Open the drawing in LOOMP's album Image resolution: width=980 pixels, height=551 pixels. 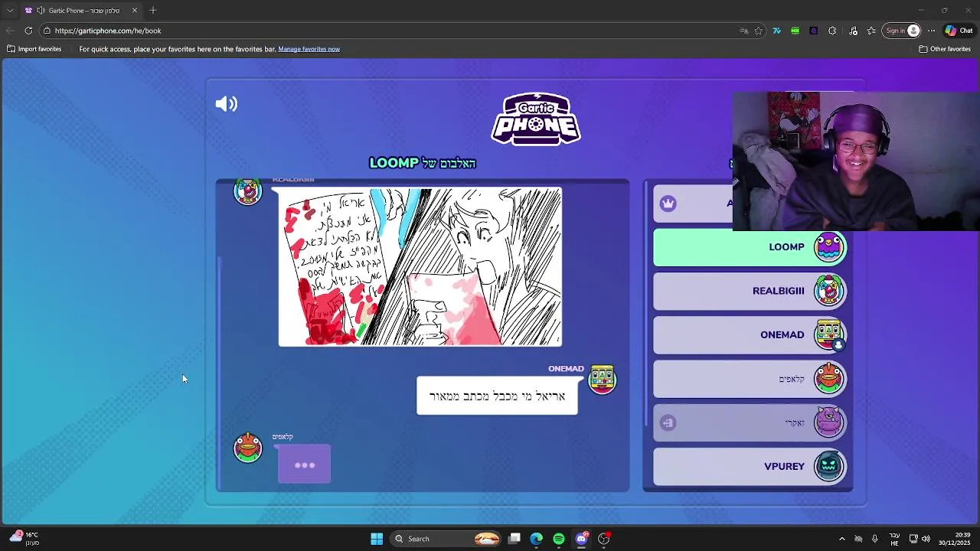[x=420, y=267]
